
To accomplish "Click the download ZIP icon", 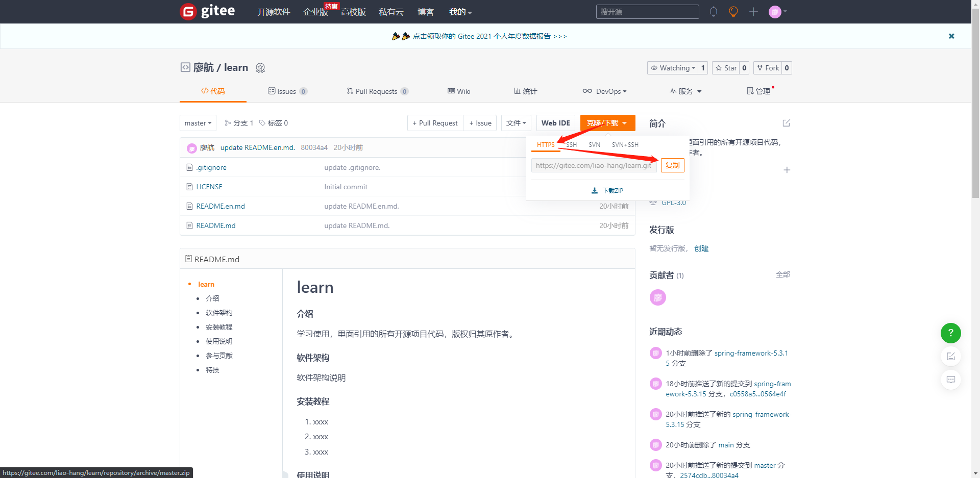I will [x=594, y=191].
